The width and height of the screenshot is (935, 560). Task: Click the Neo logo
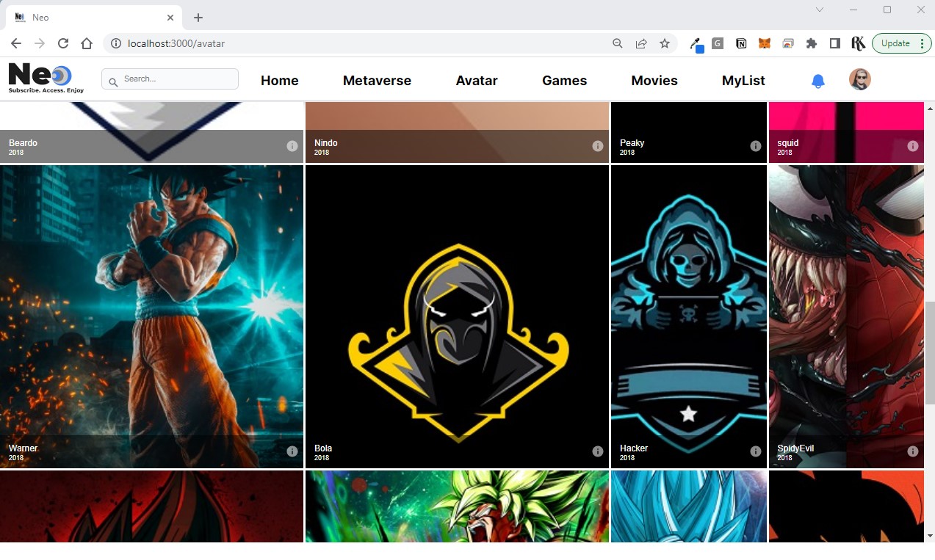pos(46,79)
